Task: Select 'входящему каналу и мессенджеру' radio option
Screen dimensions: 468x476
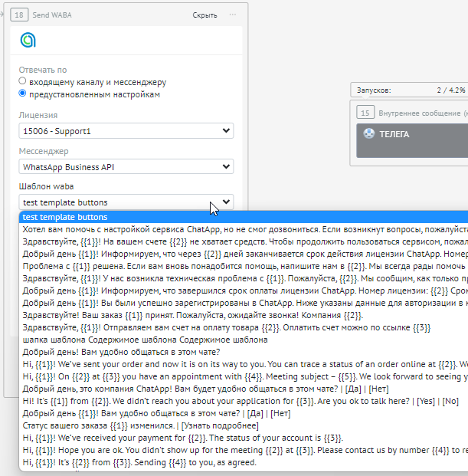Action: pyautogui.click(x=23, y=81)
